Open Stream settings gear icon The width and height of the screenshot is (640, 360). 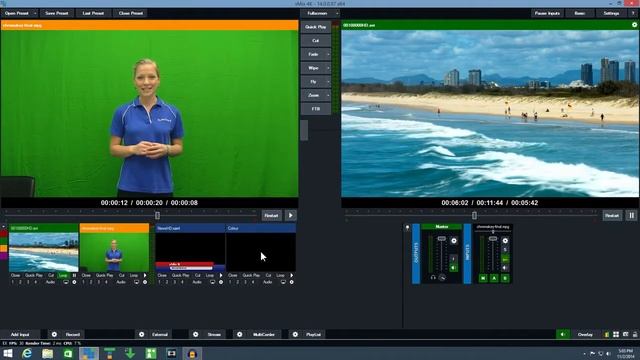point(196,334)
